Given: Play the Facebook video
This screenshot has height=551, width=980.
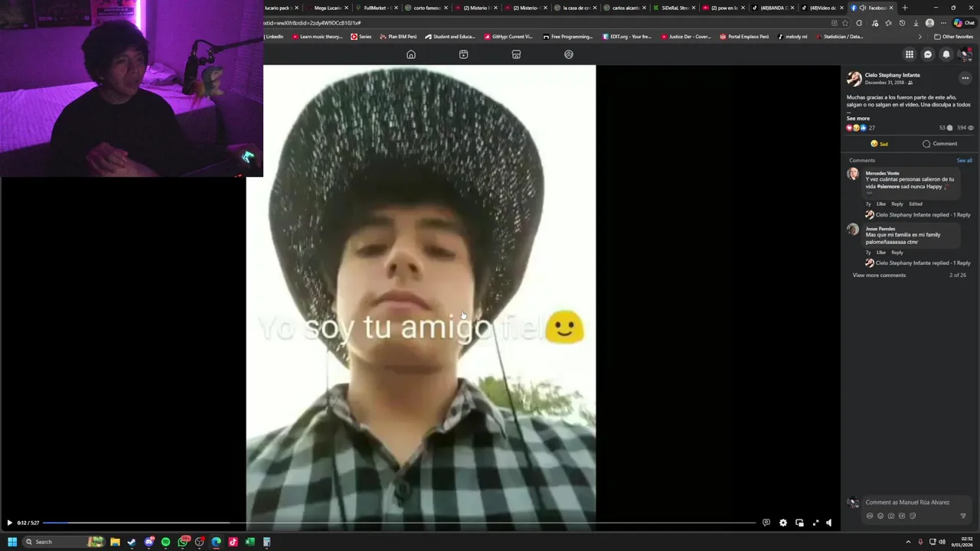Looking at the screenshot, I should [x=9, y=523].
